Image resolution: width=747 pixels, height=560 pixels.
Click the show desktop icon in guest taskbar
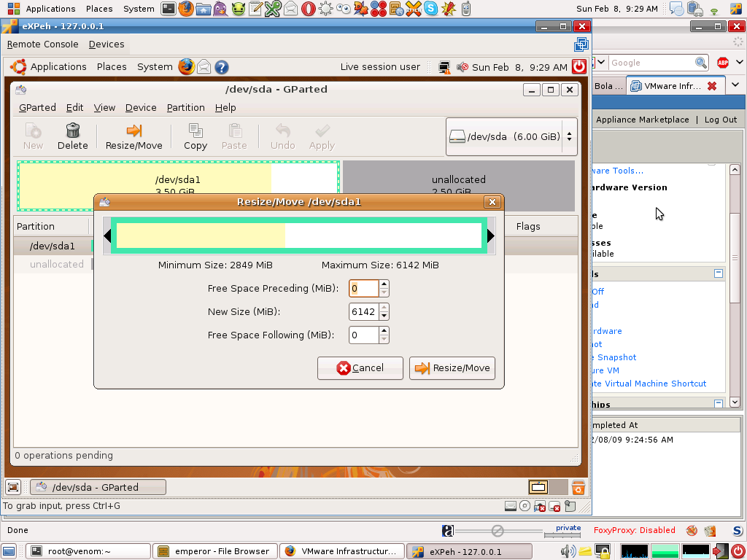[x=13, y=487]
